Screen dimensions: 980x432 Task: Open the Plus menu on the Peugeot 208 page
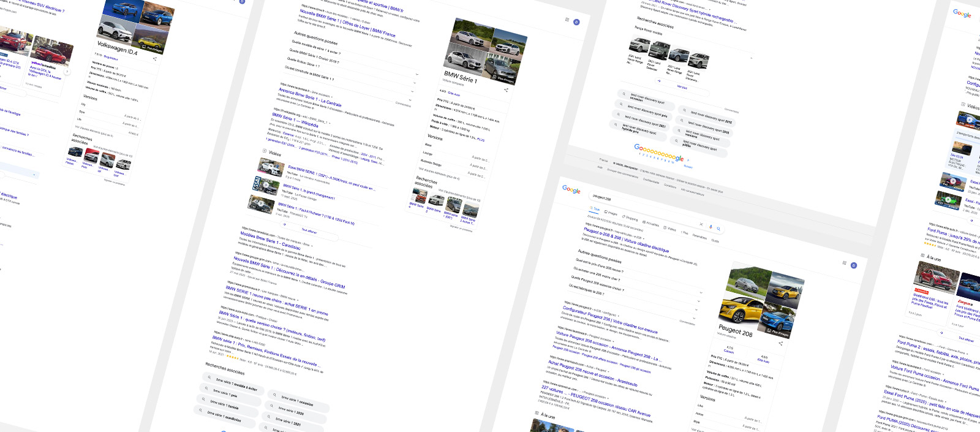684,232
